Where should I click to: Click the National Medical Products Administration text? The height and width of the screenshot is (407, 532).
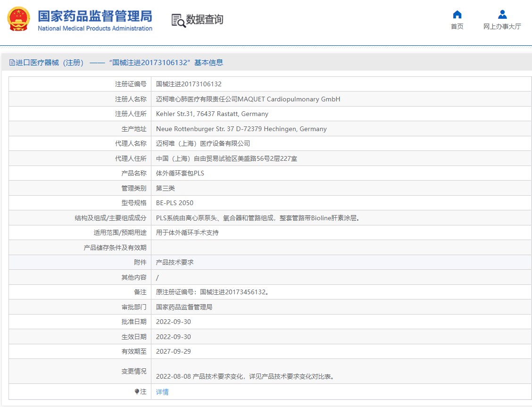(95, 28)
